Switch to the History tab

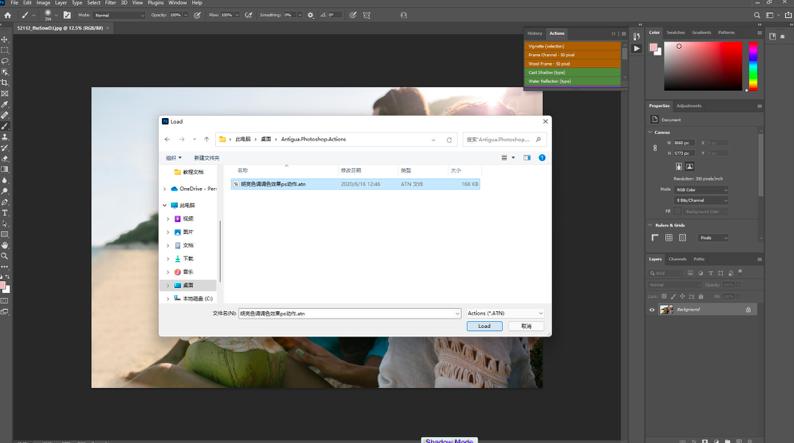535,33
